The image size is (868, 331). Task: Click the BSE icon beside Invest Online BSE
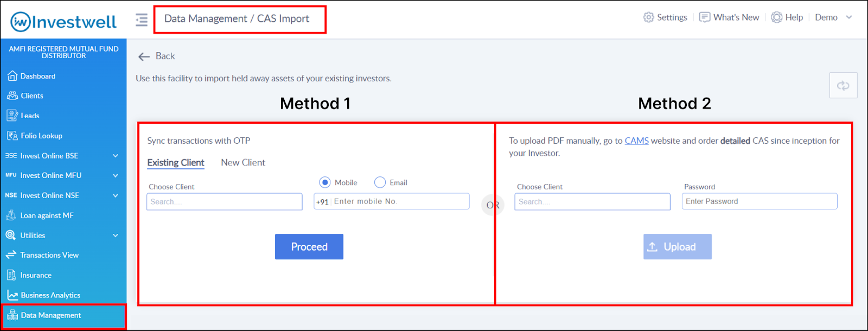coord(11,156)
